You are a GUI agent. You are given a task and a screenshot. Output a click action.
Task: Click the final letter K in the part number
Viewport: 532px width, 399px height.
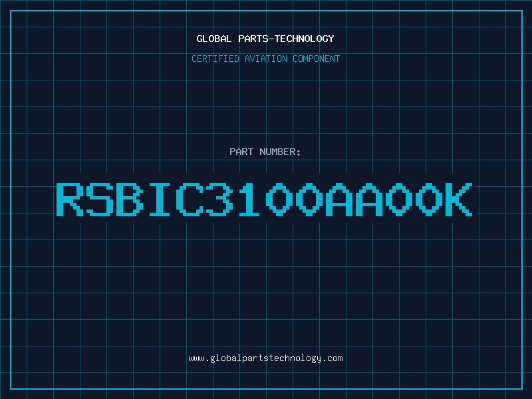pyautogui.click(x=459, y=199)
